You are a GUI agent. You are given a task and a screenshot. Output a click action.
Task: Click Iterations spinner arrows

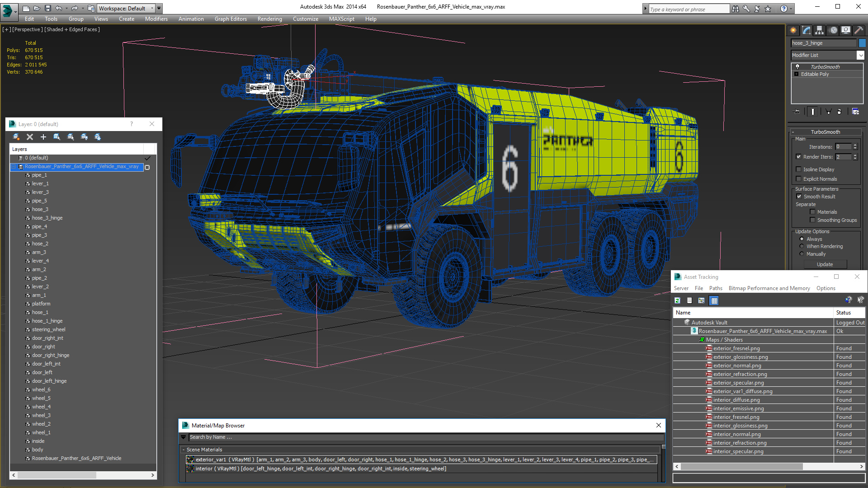point(855,147)
